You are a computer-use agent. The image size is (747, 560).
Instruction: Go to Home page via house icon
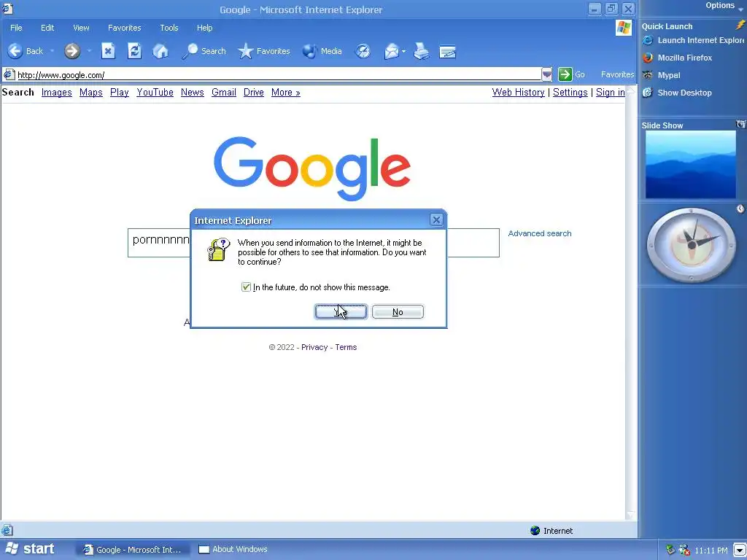click(160, 51)
